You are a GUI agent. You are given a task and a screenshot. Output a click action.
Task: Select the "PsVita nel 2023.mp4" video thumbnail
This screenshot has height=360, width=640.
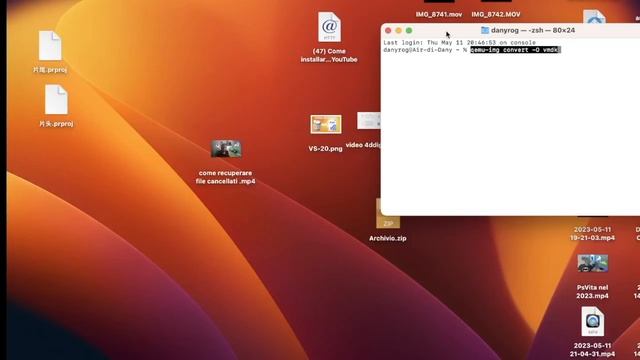[593, 263]
